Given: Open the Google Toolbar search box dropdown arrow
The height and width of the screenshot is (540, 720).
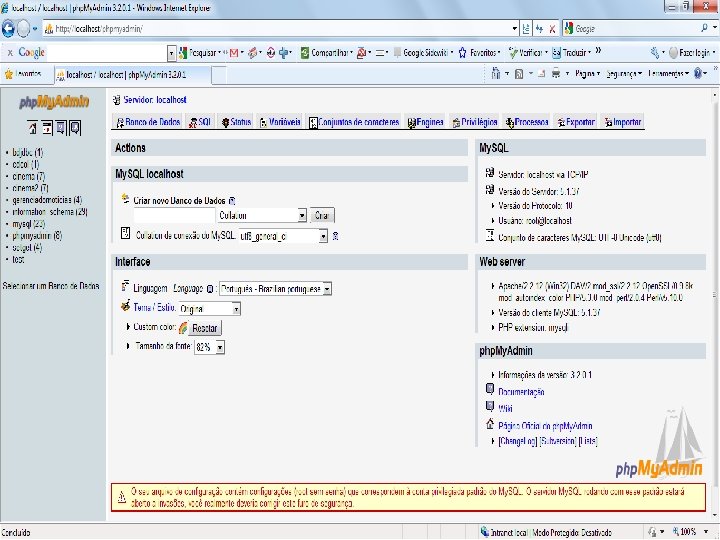Looking at the screenshot, I should click(171, 53).
